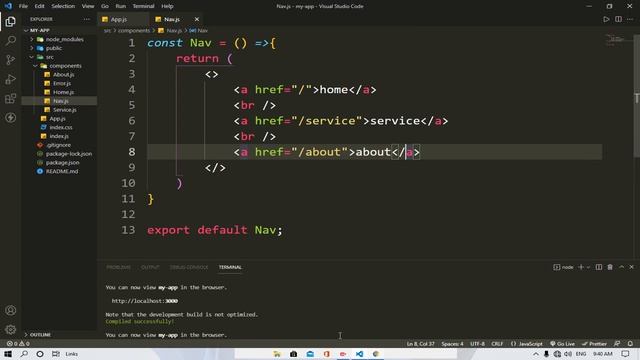Click the Run Code play icon in editor toolbar
The width and height of the screenshot is (640, 360).
coord(606,19)
